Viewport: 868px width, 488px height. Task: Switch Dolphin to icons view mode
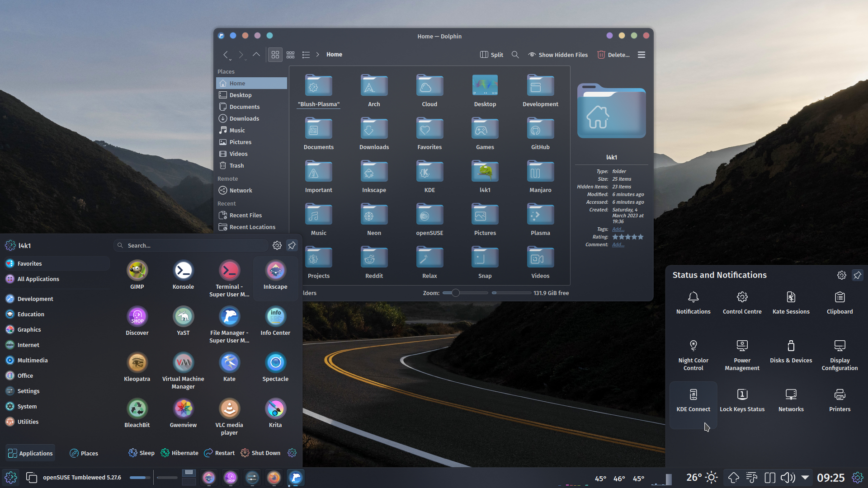275,55
